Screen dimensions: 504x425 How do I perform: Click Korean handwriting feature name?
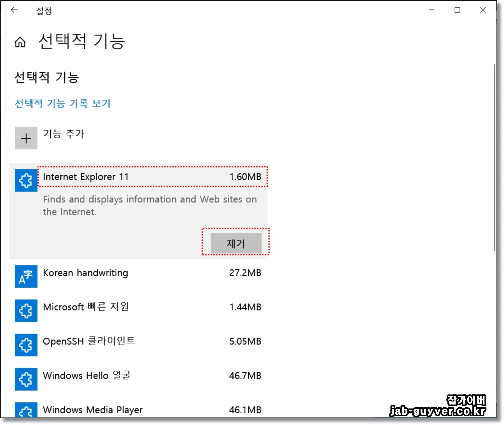click(x=85, y=273)
